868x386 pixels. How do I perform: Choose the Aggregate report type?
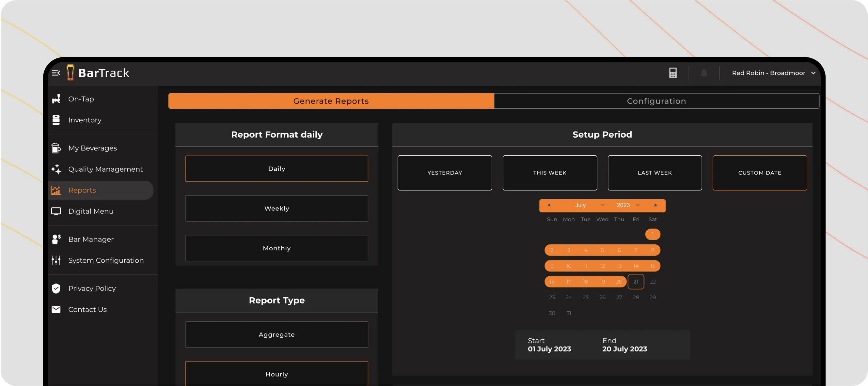pyautogui.click(x=276, y=334)
